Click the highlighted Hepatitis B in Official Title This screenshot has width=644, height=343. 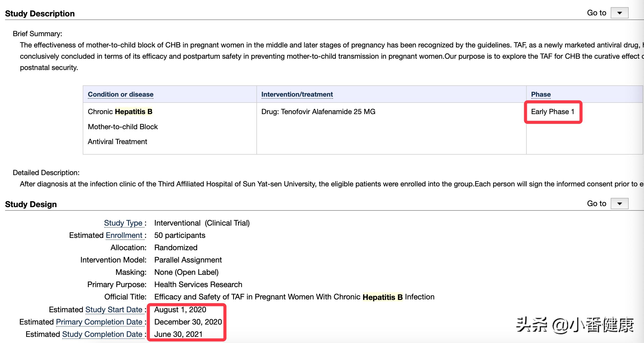coord(382,297)
